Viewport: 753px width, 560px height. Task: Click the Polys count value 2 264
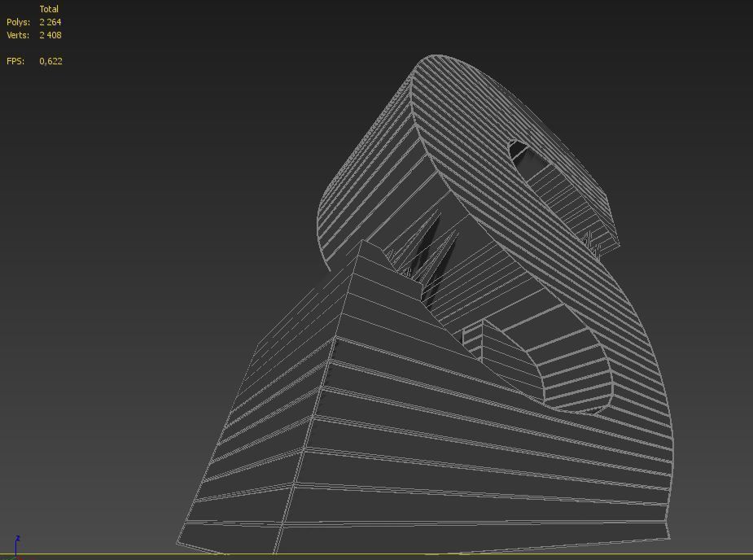click(50, 22)
